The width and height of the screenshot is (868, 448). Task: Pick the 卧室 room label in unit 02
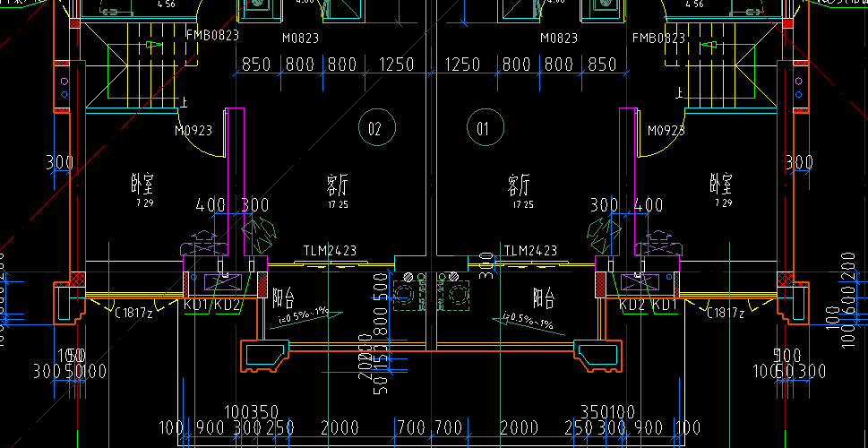click(142, 185)
